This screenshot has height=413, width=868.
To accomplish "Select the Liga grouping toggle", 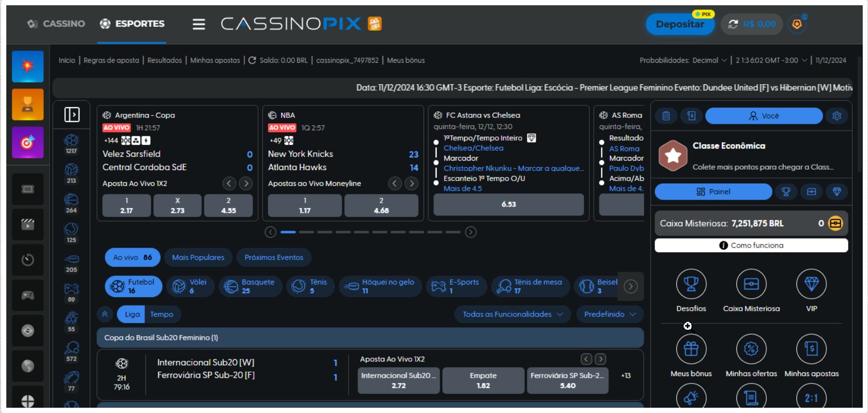I will click(132, 314).
